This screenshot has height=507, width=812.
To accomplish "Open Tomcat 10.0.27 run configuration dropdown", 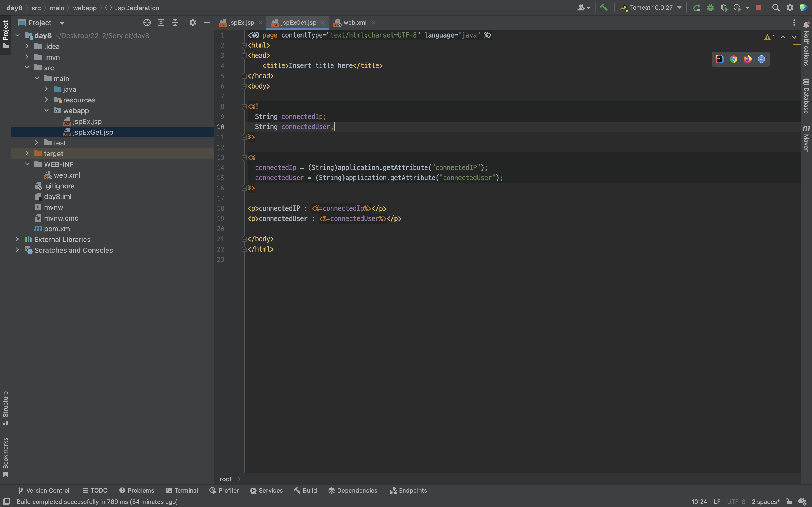I will click(650, 8).
